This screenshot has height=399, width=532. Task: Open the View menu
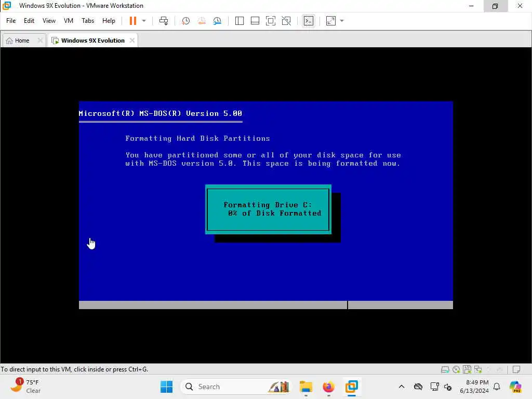[49, 21]
